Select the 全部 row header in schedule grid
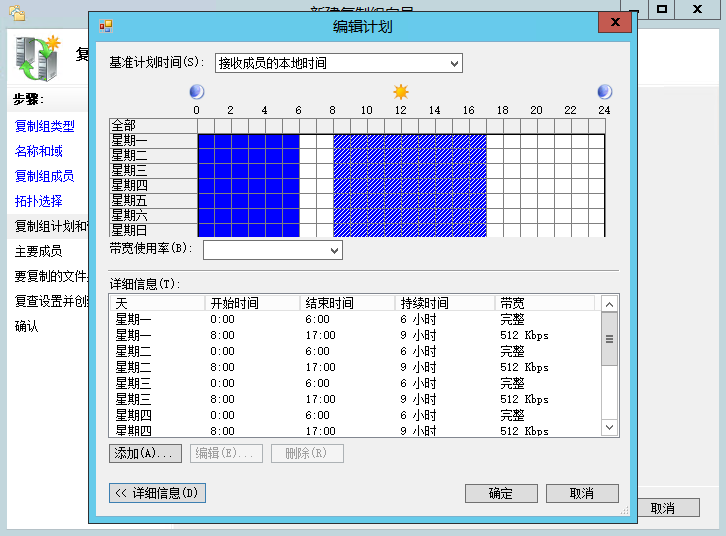Viewport: 726px width, 536px height. click(x=153, y=125)
